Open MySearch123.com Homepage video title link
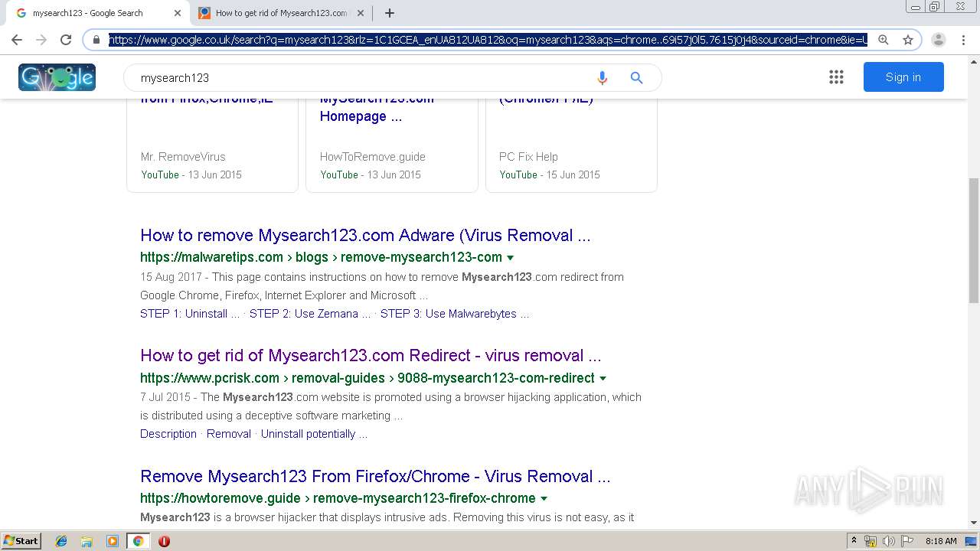980x551 pixels. pyautogui.click(x=377, y=108)
